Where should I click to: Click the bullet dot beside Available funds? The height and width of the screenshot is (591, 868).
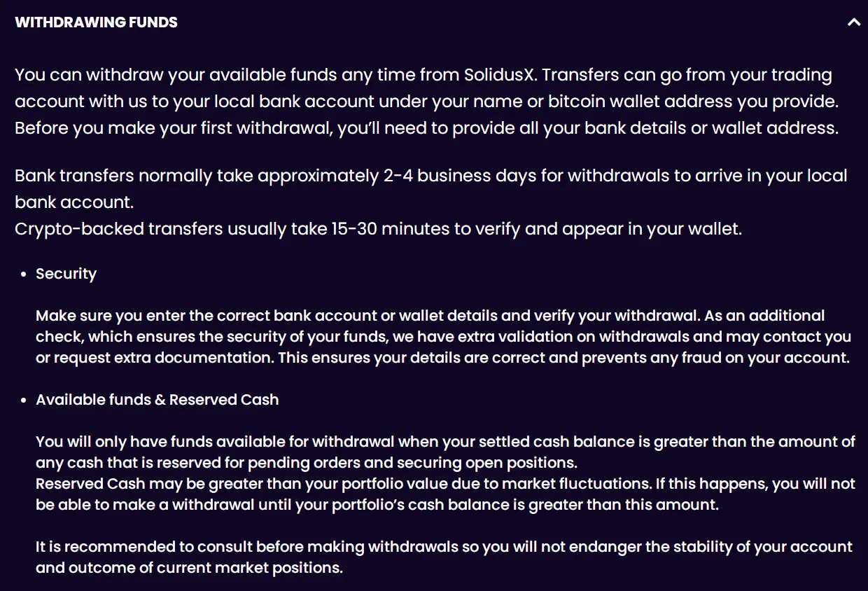[24, 401]
